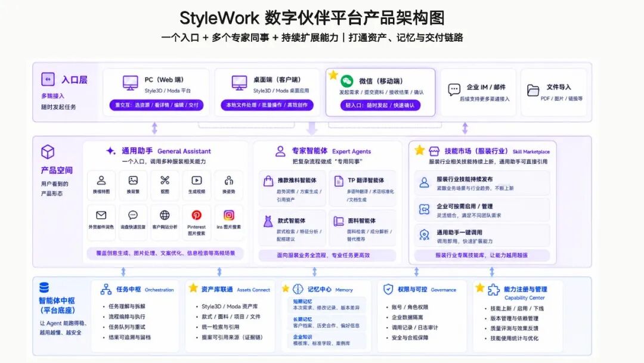The image size is (644, 363).
Task: Open the 客户网站分析 globe icon
Action: [x=165, y=215]
